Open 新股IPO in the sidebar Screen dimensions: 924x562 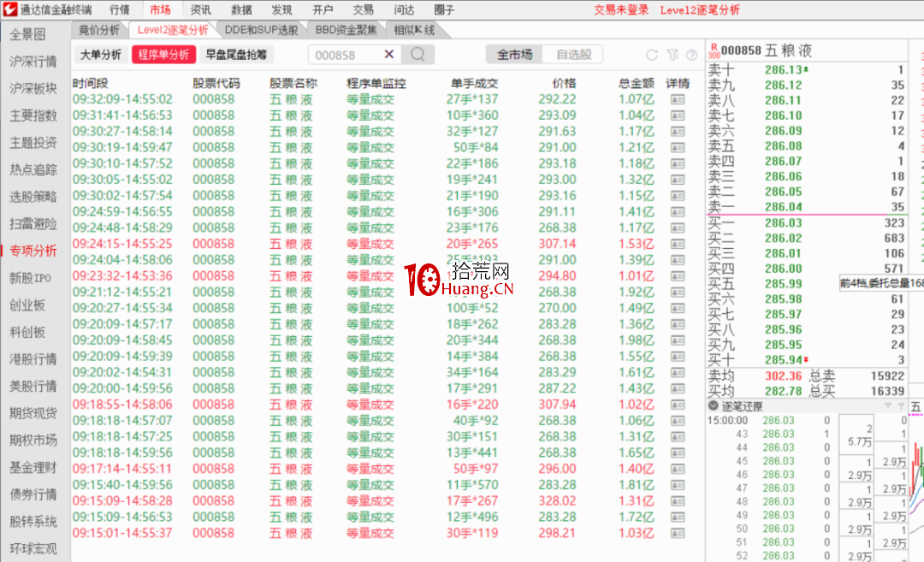(30, 278)
